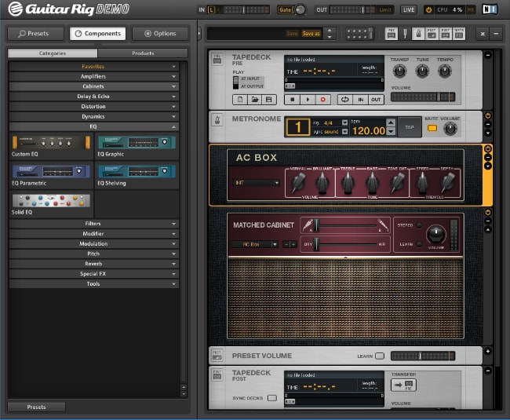The height and width of the screenshot is (420, 510).
Task: Click the Metronome TAP button
Action: point(408,126)
